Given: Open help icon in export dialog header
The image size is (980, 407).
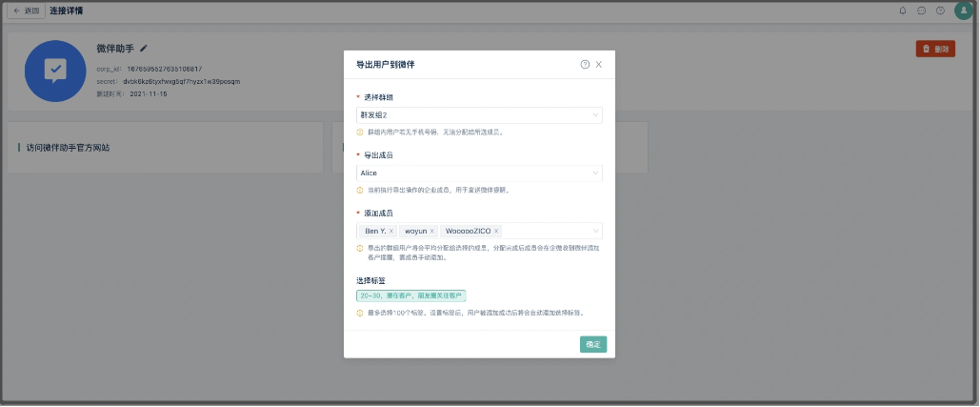Looking at the screenshot, I should point(585,65).
